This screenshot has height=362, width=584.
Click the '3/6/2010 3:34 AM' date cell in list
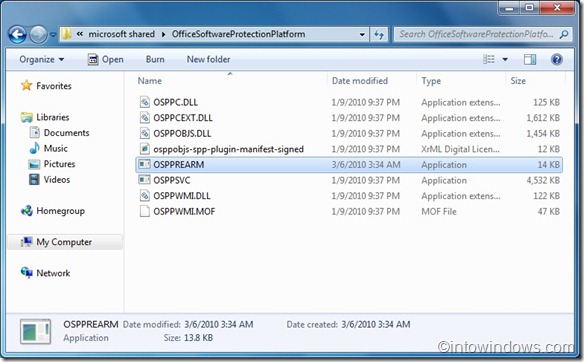click(x=366, y=165)
